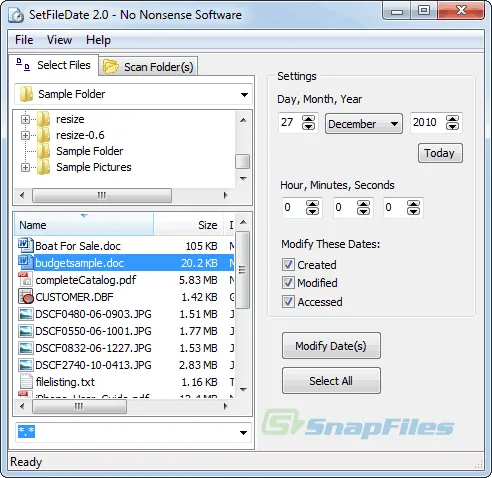
Task: Open the File menu
Action: (24, 40)
